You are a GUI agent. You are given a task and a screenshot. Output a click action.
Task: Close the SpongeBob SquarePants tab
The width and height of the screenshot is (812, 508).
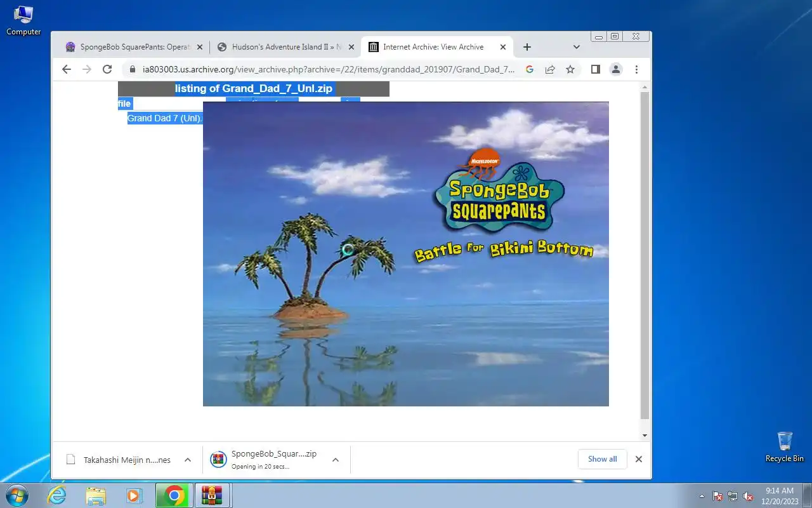coord(199,47)
